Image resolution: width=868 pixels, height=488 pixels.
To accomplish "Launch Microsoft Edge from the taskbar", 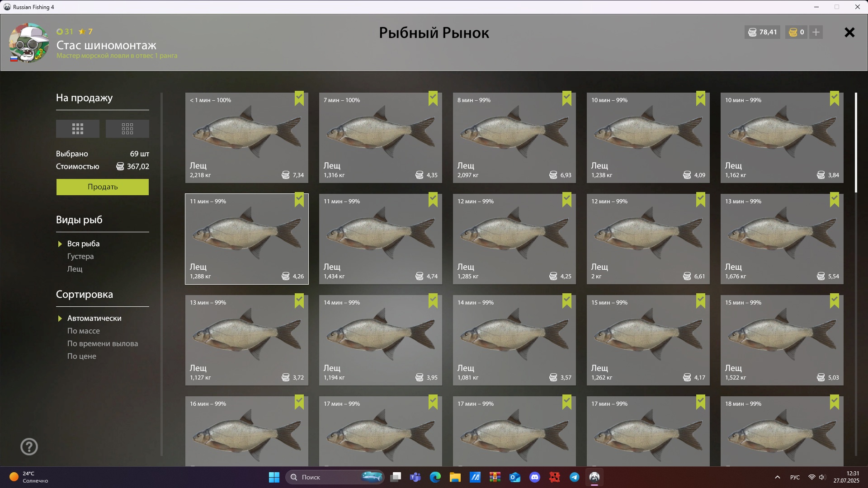I will [435, 477].
